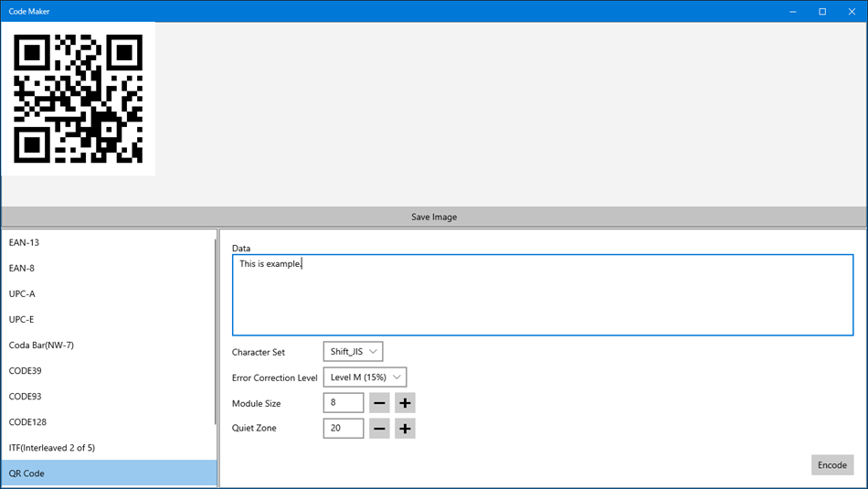Select CODE39 barcode type

coord(109,370)
